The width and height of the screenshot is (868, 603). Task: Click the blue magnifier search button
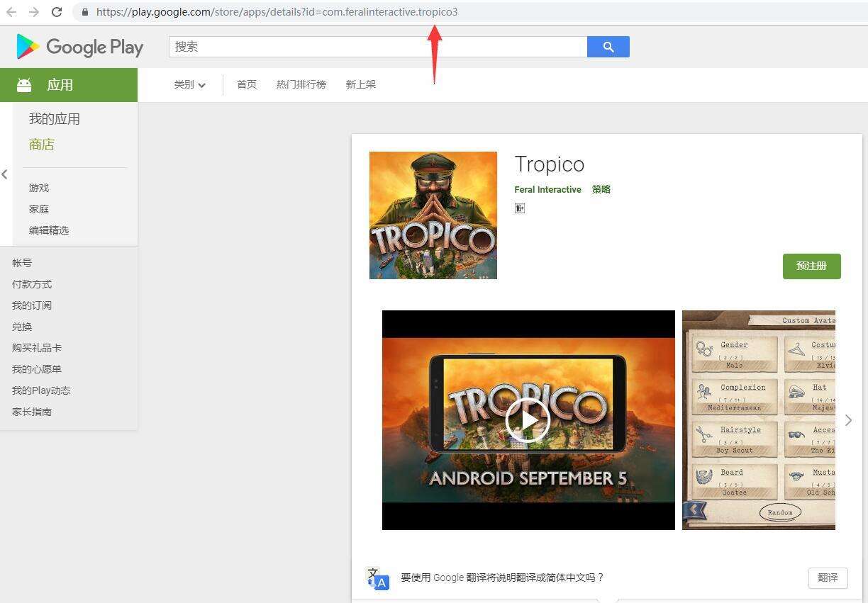tap(608, 47)
